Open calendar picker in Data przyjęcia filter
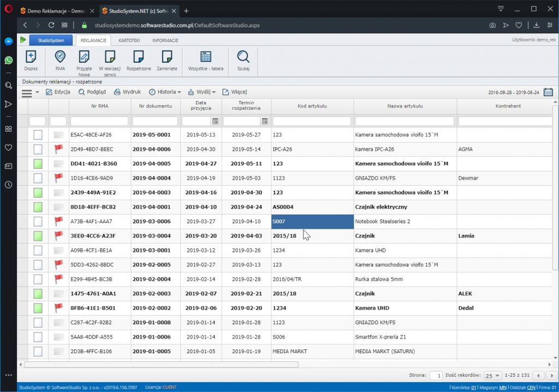This screenshot has height=392, width=559. coord(215,121)
